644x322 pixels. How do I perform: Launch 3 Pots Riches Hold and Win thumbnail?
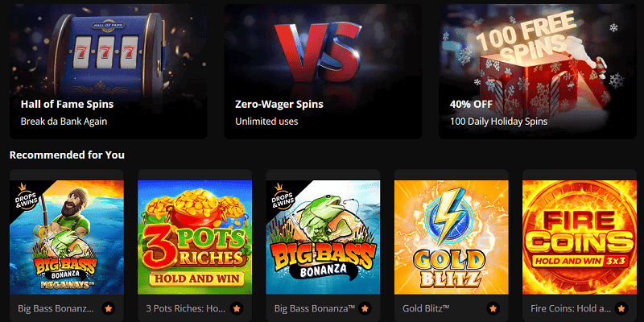(x=195, y=237)
